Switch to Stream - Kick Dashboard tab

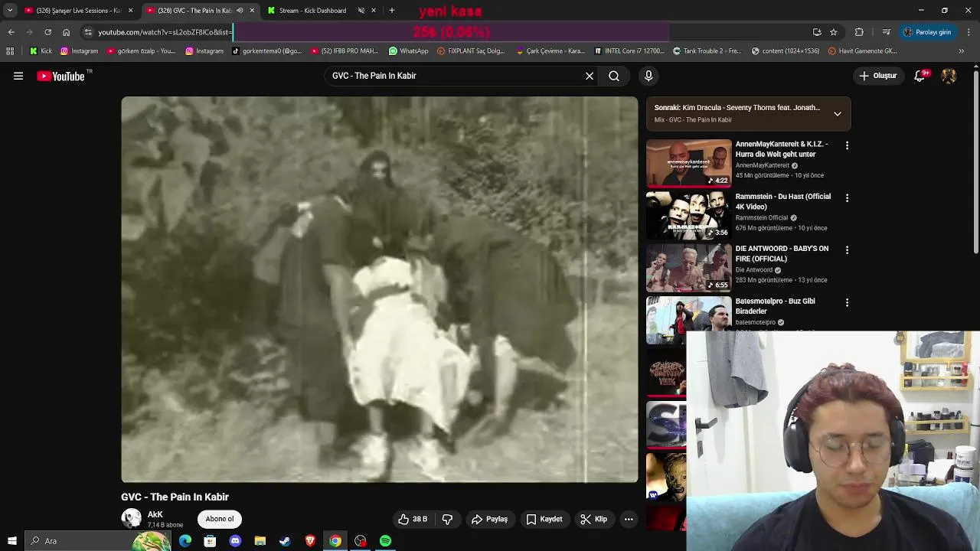click(312, 11)
